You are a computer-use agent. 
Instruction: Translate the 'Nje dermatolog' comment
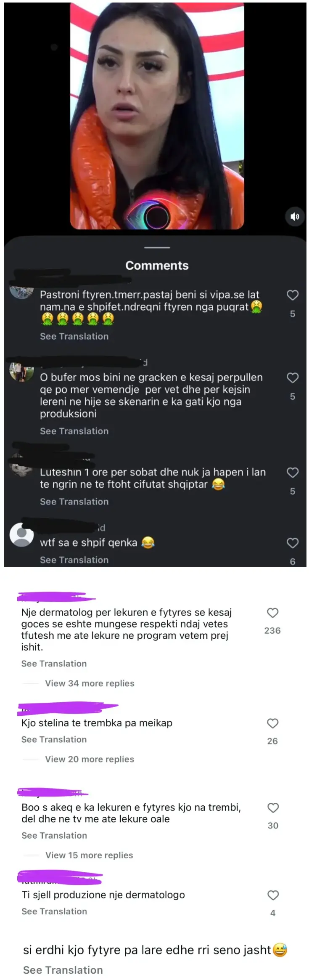[x=54, y=664]
